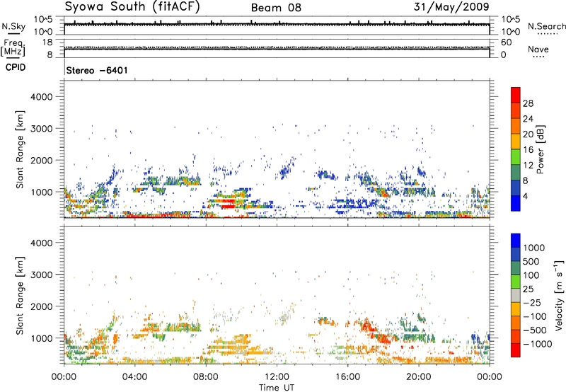
Task: Click the '-25' tick on Velocity scale
Action: pos(532,302)
